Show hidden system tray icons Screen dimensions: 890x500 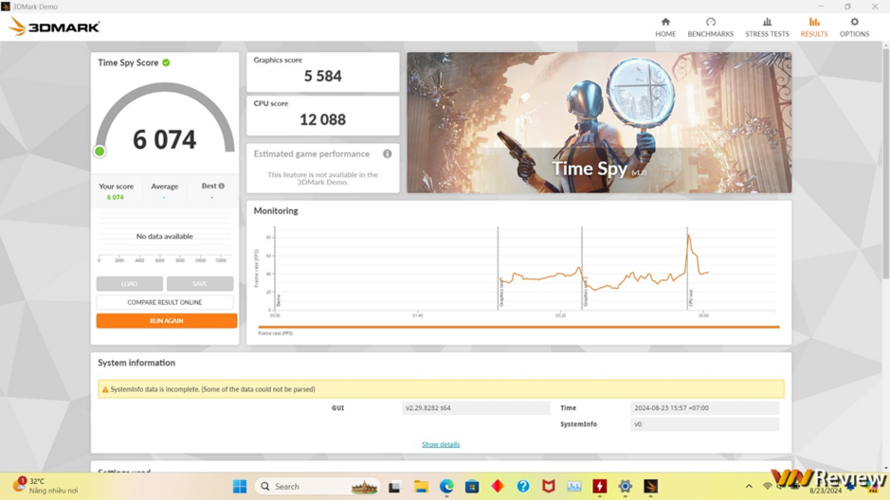(x=749, y=486)
